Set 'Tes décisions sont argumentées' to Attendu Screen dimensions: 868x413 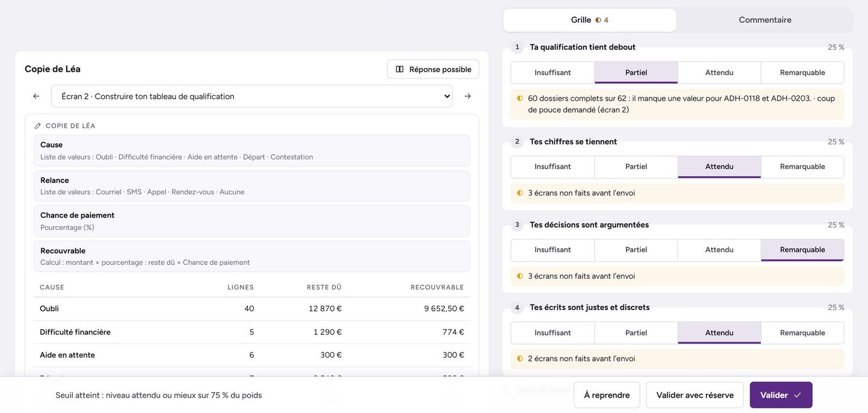tap(719, 250)
